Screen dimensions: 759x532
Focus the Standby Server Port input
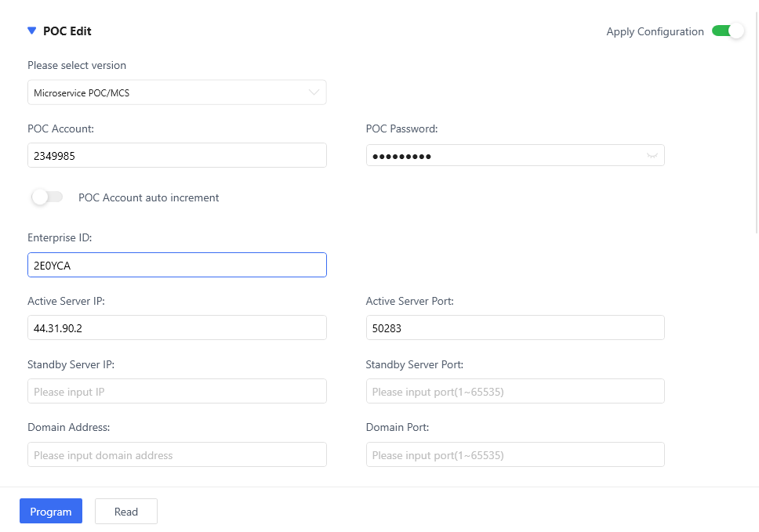pyautogui.click(x=514, y=392)
